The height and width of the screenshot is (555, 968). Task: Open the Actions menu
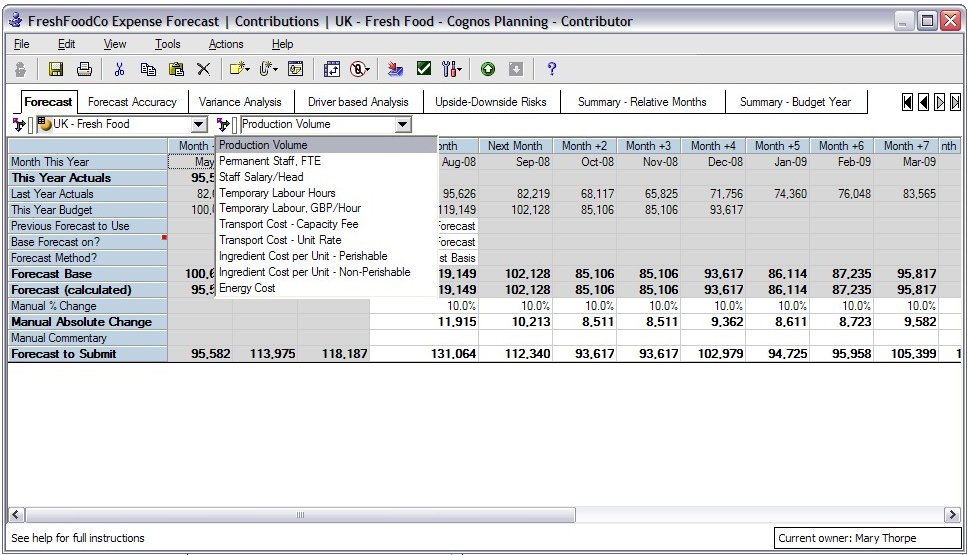225,44
